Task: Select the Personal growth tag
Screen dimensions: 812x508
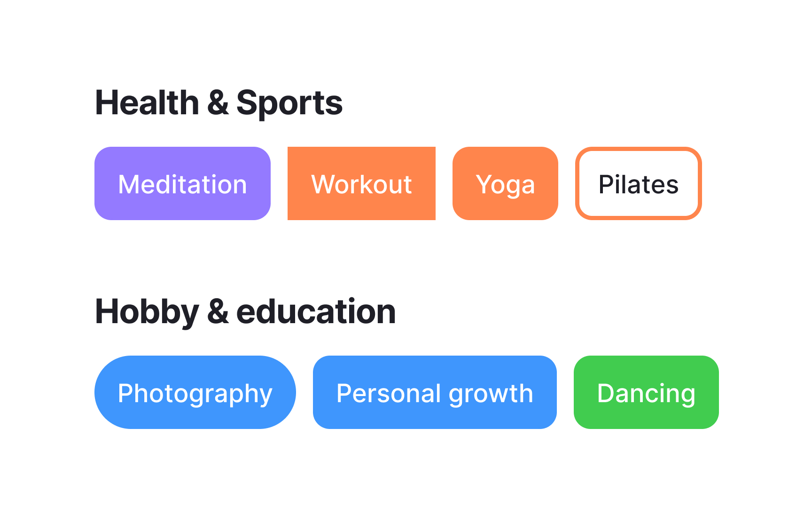Action: (x=435, y=392)
